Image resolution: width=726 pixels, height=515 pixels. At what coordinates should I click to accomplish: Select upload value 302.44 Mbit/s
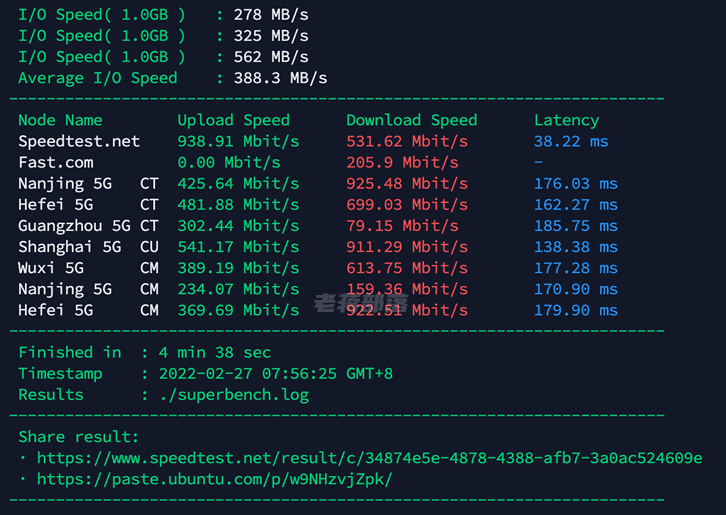click(238, 226)
